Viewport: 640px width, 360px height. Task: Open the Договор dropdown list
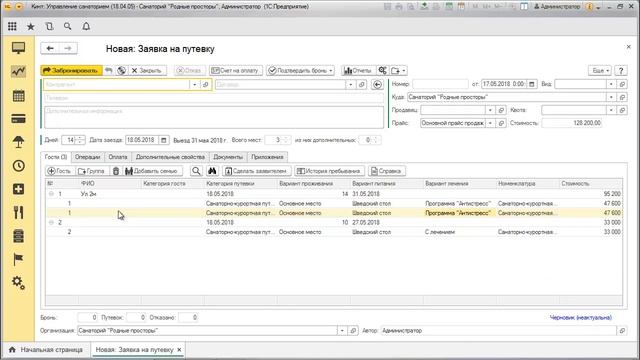[351, 84]
